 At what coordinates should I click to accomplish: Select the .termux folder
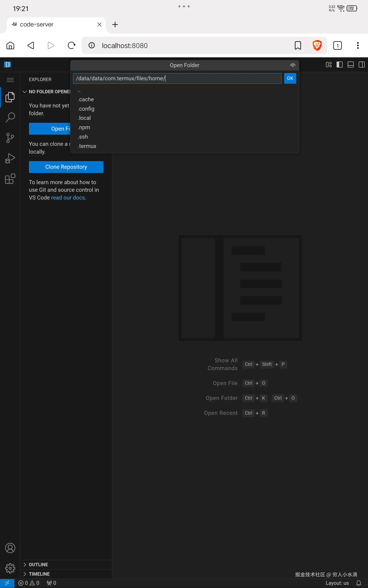(184, 146)
